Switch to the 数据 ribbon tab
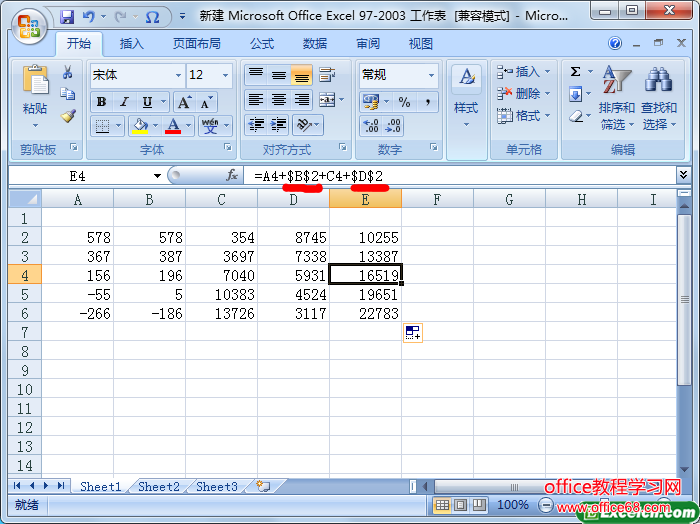Image resolution: width=700 pixels, height=524 pixels. point(315,44)
